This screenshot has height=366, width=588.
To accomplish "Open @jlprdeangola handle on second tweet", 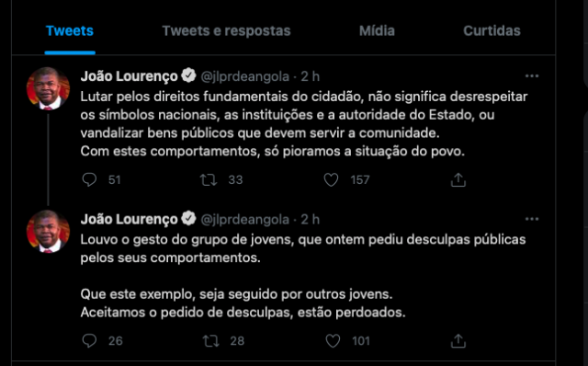I will click(245, 219).
